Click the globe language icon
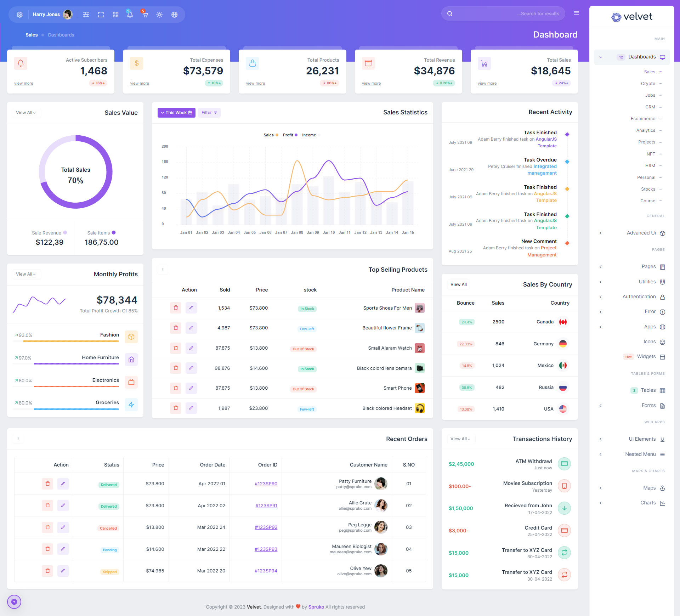Screen dimensions: 680x616 174,15
